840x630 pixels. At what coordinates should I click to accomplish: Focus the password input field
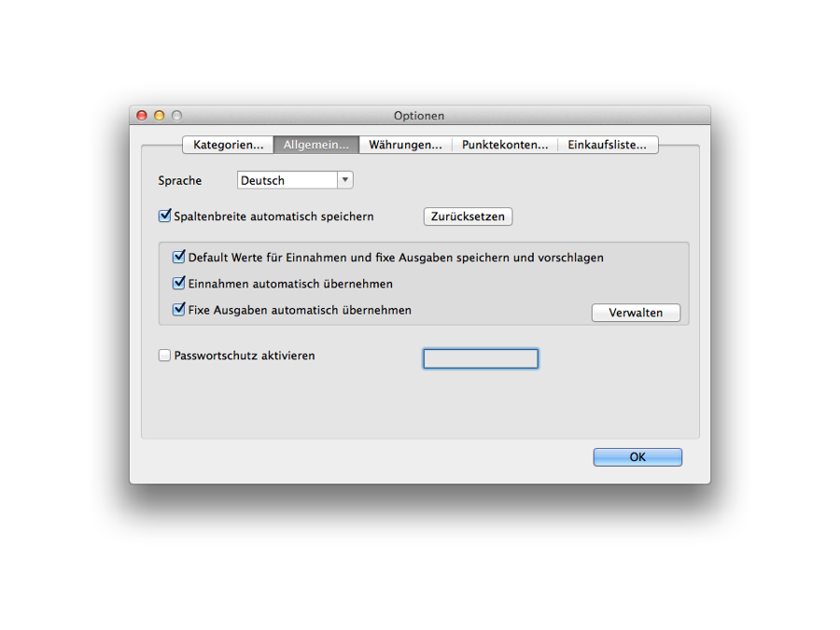tap(481, 358)
